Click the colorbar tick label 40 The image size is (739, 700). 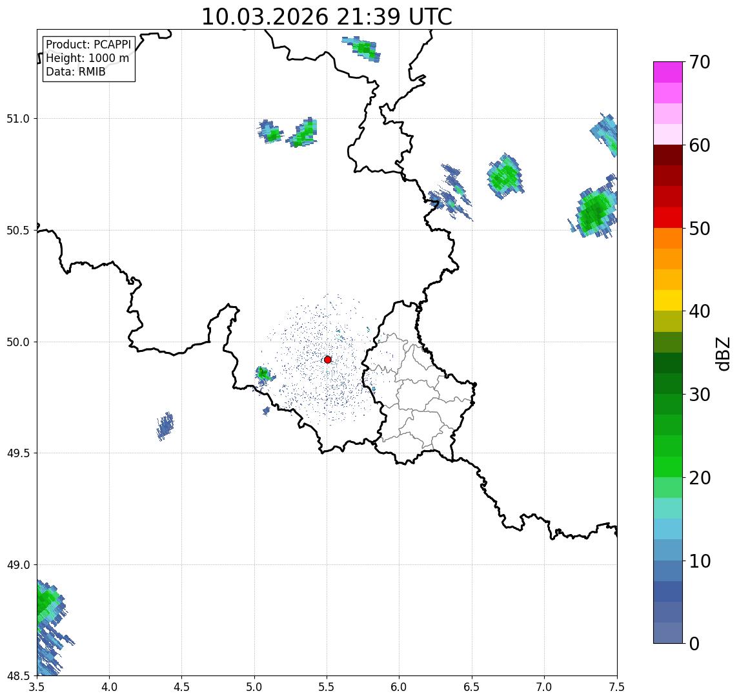click(x=700, y=311)
